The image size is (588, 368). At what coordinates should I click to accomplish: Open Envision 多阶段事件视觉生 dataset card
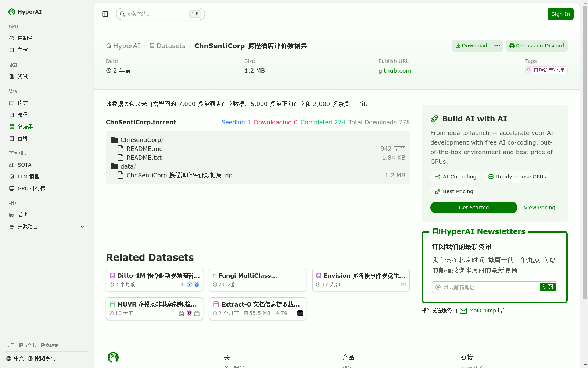point(361,280)
